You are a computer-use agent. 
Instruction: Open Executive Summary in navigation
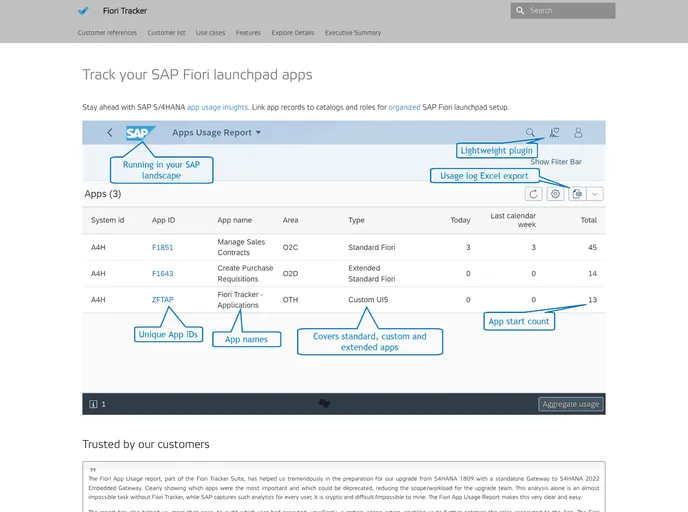[x=353, y=32]
